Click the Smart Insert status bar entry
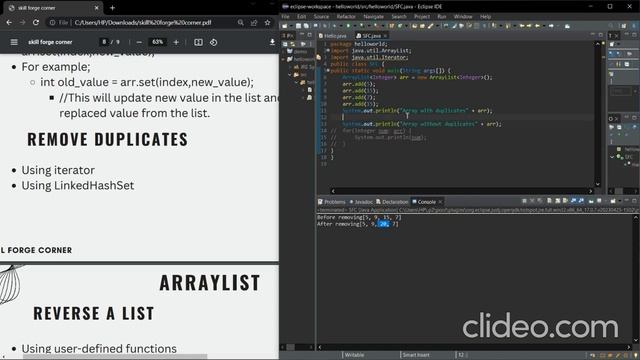This screenshot has width=640, height=360. (x=416, y=355)
